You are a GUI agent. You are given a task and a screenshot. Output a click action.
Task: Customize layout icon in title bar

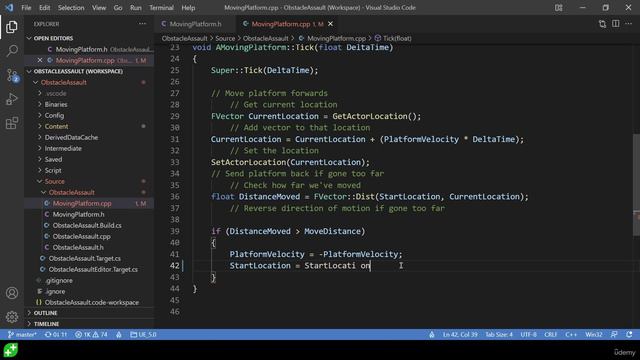pos(558,8)
